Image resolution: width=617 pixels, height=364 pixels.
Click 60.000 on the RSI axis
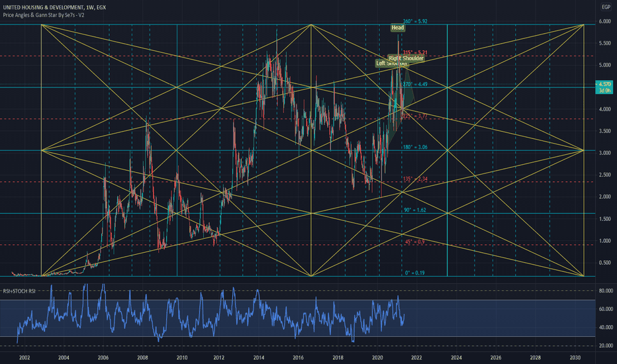click(x=606, y=309)
